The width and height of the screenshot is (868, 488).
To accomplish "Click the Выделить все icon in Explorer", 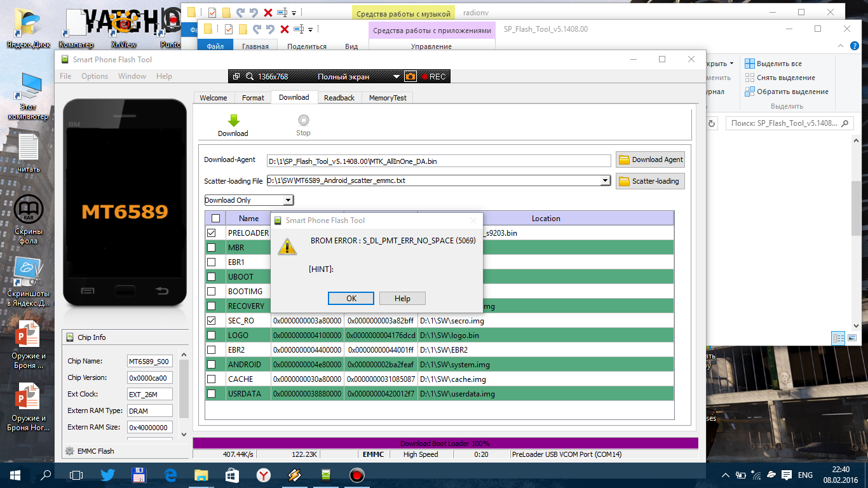I will (x=750, y=64).
